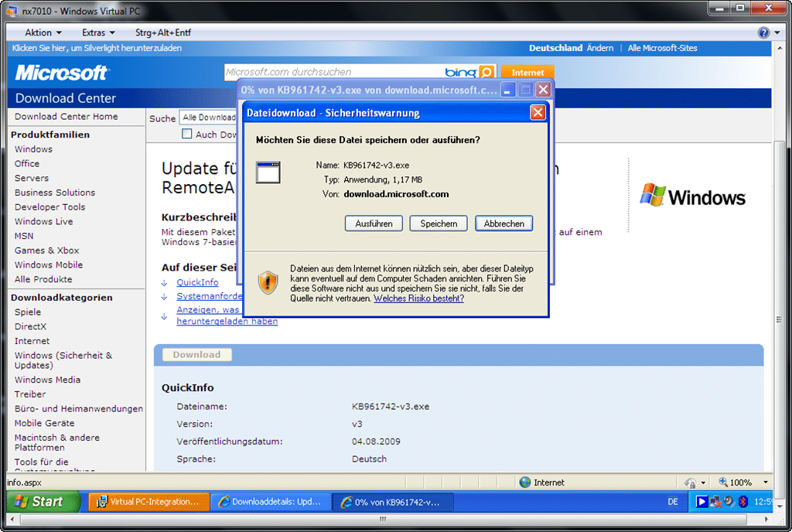The height and width of the screenshot is (532, 792).
Task: Click the security warning shield icon
Action: coord(268,282)
